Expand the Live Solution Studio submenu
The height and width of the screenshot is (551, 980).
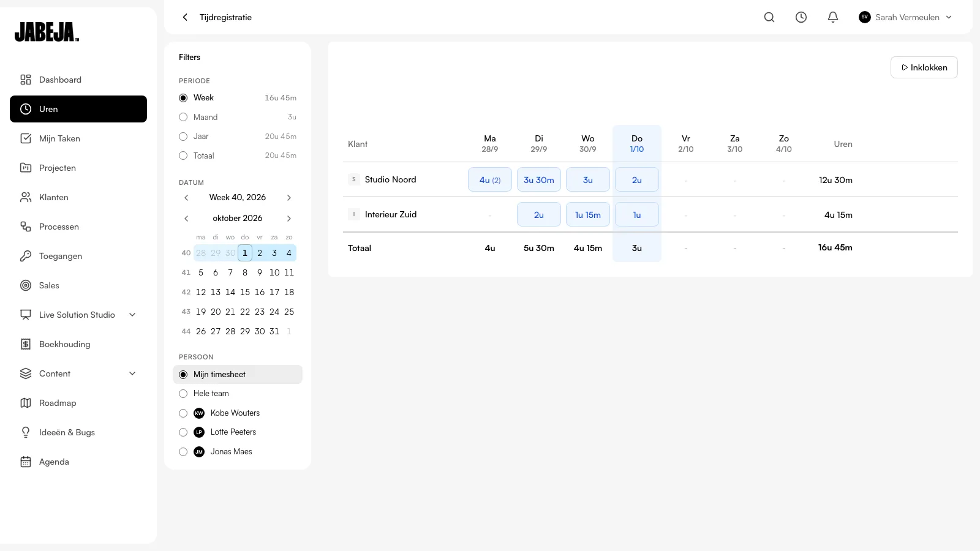[132, 315]
